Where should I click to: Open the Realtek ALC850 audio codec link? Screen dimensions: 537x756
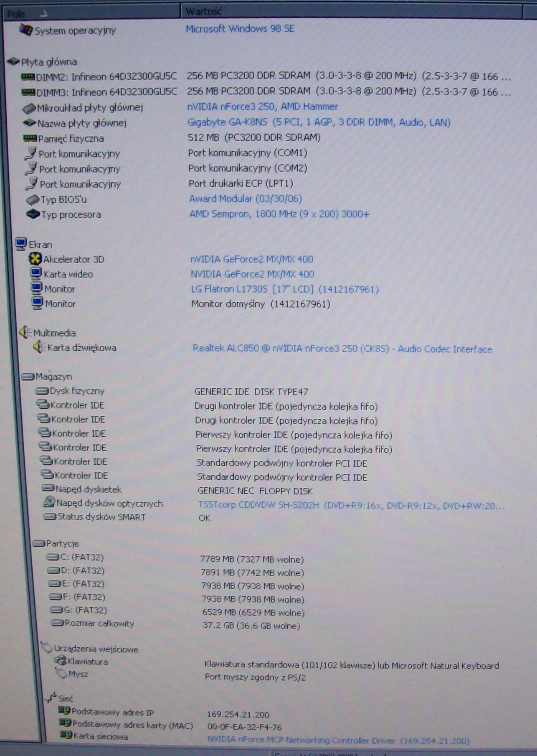[342, 349]
